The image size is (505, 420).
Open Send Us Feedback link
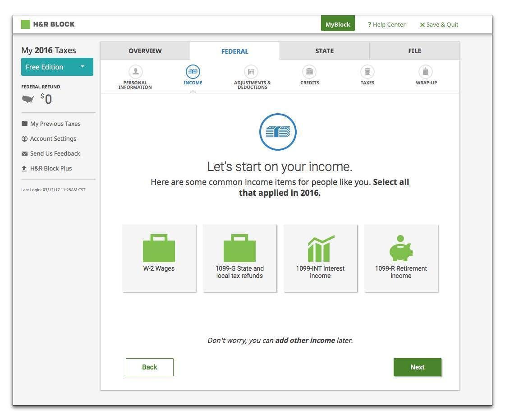tap(55, 153)
